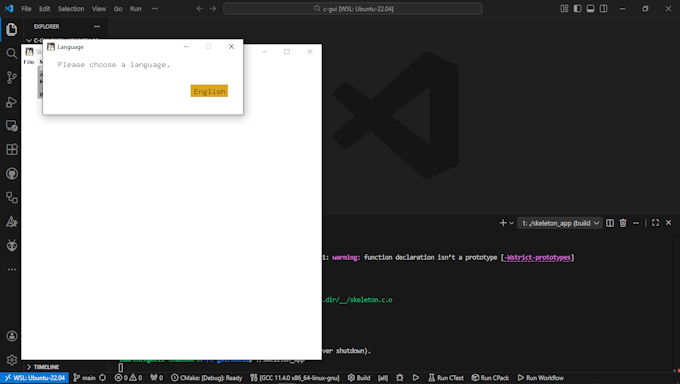This screenshot has height=384, width=680.
Task: Change the [all] build target
Action: 383,378
